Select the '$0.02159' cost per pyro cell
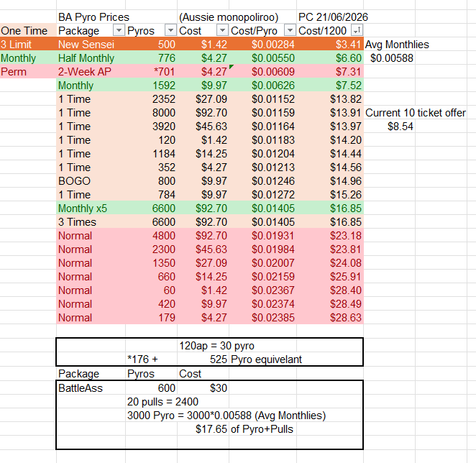Image resolution: width=476 pixels, height=463 pixels. pyautogui.click(x=263, y=277)
